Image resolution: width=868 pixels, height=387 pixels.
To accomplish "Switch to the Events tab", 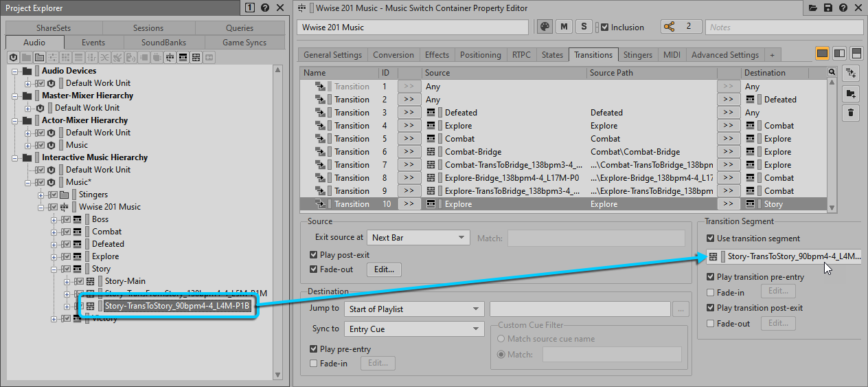I will pos(93,43).
